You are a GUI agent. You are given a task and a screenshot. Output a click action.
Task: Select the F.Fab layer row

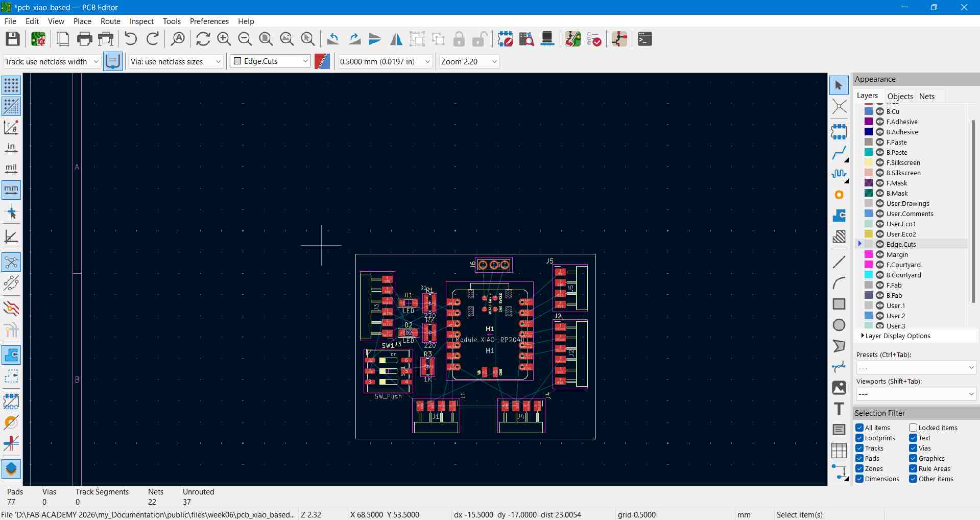pyautogui.click(x=912, y=285)
